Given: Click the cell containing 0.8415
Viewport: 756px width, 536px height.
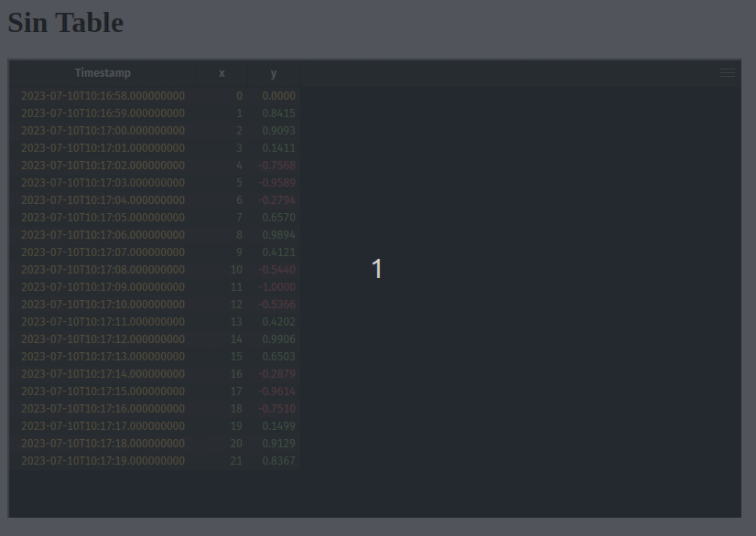Looking at the screenshot, I should click(x=279, y=113).
